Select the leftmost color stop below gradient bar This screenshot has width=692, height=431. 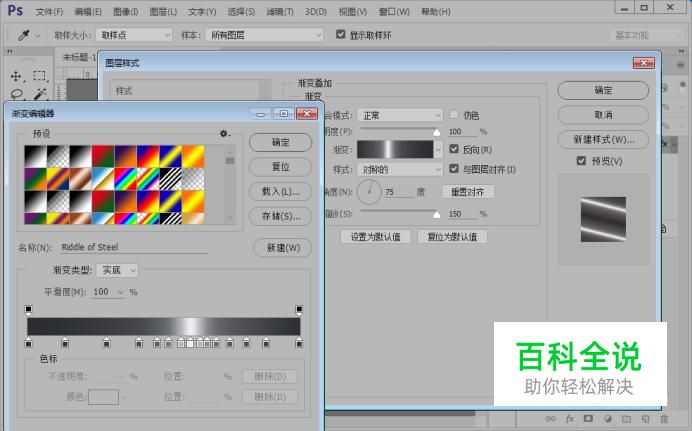click(29, 342)
